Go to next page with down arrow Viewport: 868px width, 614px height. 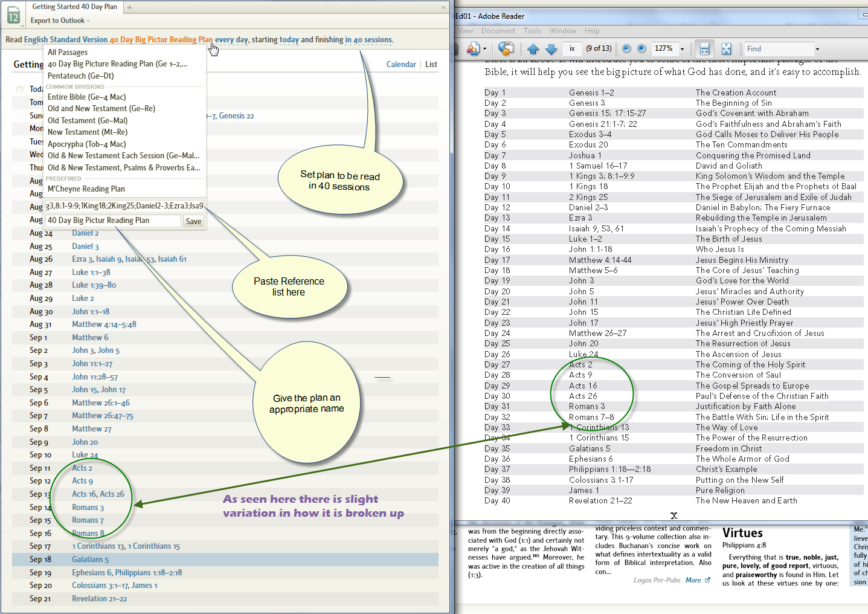click(x=551, y=49)
